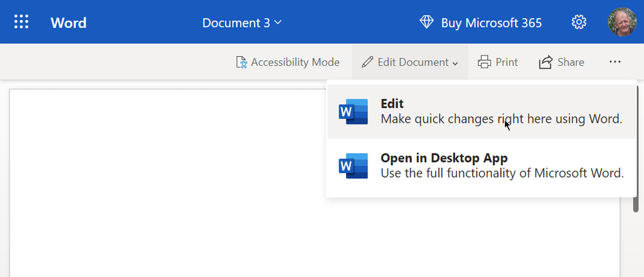Viewport: 644px width, 277px height.
Task: Click the Word icon beside Open in Desktop App
Action: click(353, 166)
